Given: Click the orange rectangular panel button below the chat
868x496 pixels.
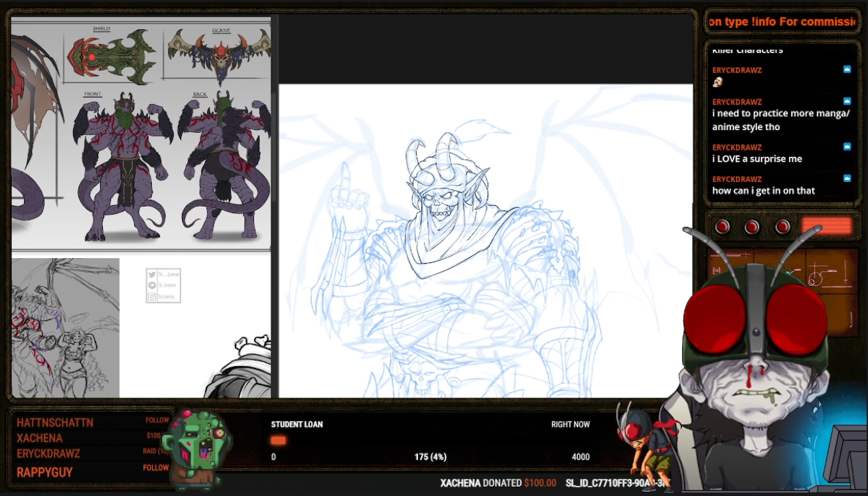Looking at the screenshot, I should click(x=826, y=226).
